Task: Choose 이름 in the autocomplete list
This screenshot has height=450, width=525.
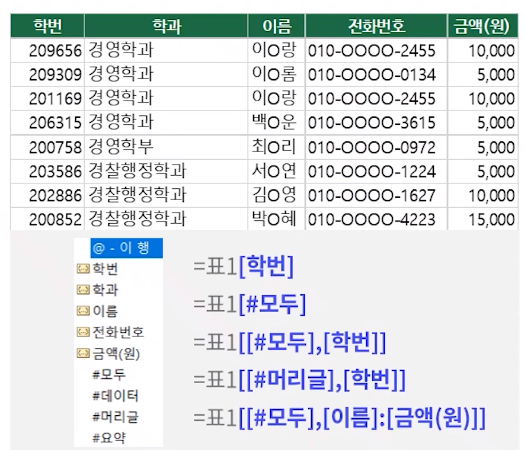Action: [105, 311]
